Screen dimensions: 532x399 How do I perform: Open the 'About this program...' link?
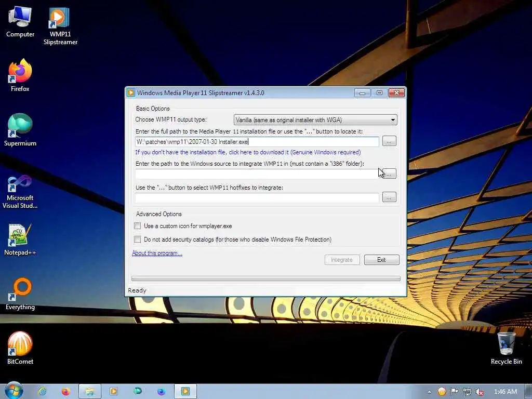[x=157, y=253]
